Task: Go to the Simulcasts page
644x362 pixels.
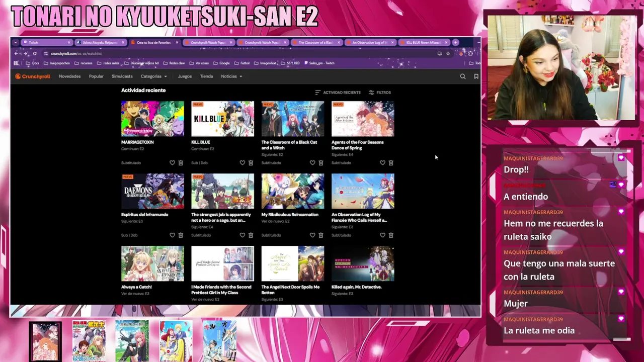Action: coord(122,76)
